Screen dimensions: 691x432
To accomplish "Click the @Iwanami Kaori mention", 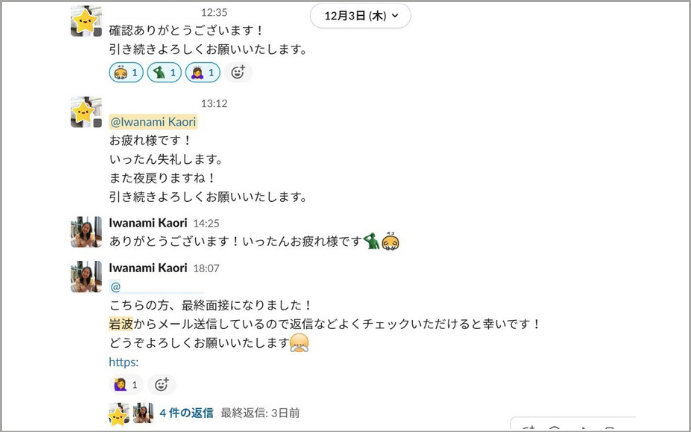I will point(153,122).
